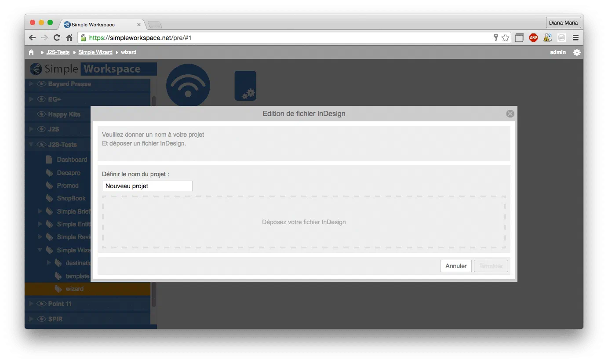Viewport: 608px width, 364px height.
Task: Select ShopBook text in the sidebar tree
Action: [x=71, y=198]
